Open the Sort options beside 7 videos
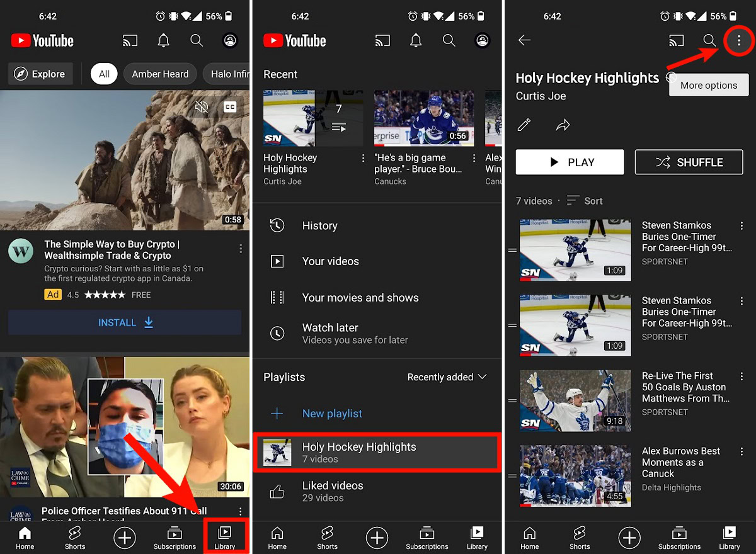The image size is (756, 554). tap(585, 201)
